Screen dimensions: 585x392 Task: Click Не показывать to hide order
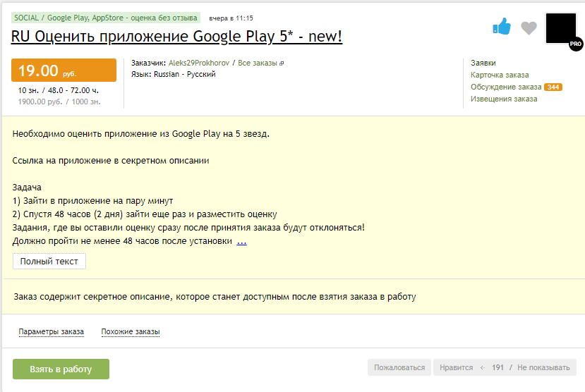point(543,367)
